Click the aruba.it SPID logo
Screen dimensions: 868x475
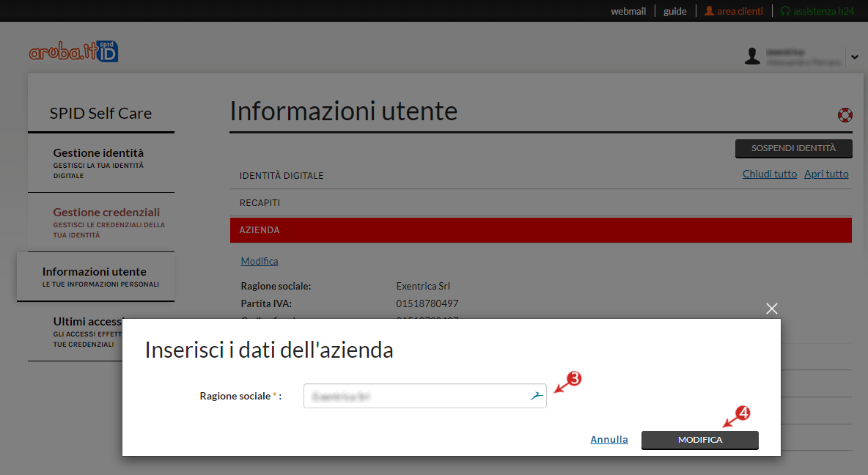tap(73, 51)
